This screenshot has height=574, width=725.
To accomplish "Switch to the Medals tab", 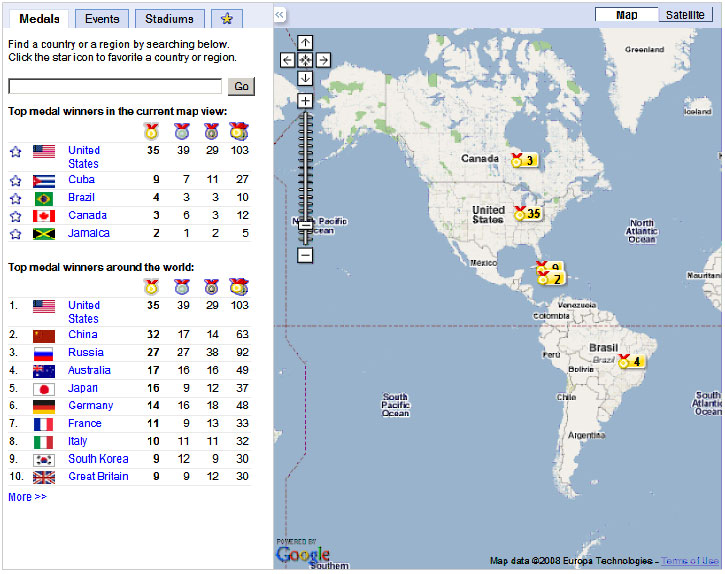I will [x=39, y=19].
